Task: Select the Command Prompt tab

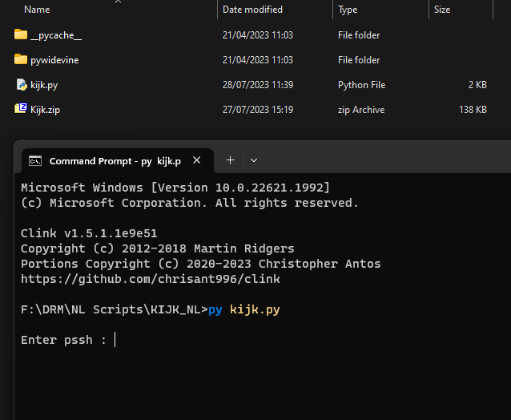Action: (x=115, y=161)
